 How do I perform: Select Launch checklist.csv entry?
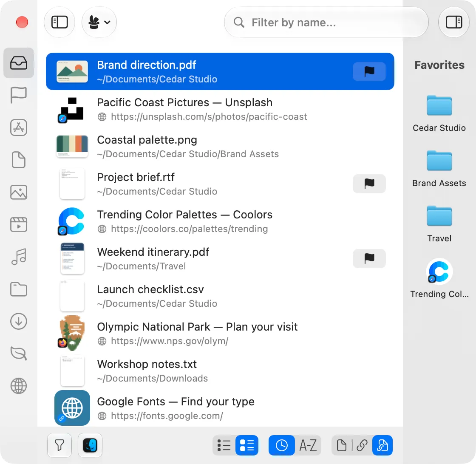220,296
